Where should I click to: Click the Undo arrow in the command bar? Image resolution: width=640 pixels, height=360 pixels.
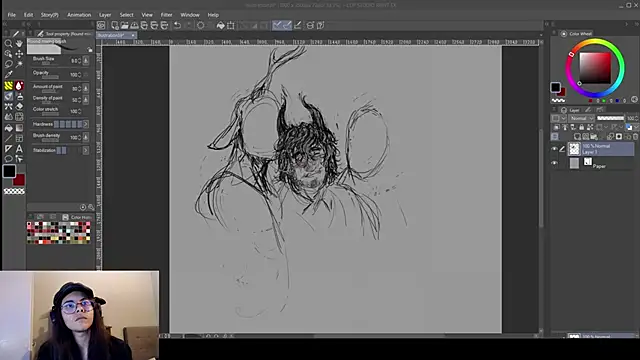pyautogui.click(x=177, y=25)
